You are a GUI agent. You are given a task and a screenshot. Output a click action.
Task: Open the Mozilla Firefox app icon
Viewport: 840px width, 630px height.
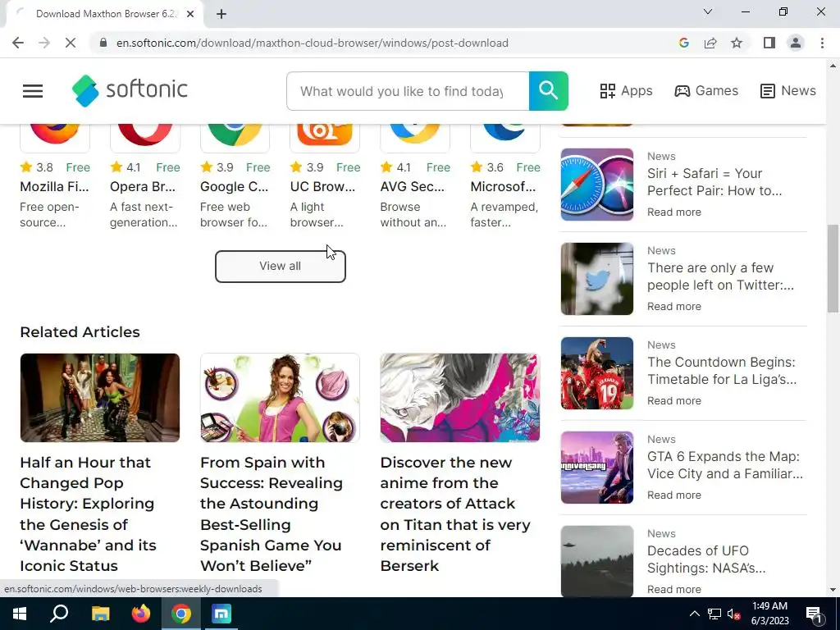pyautogui.click(x=55, y=138)
